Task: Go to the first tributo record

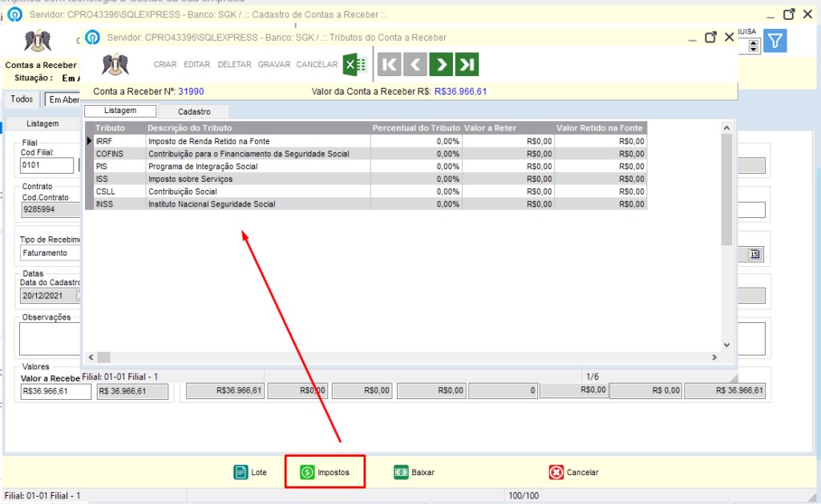Action: point(389,64)
